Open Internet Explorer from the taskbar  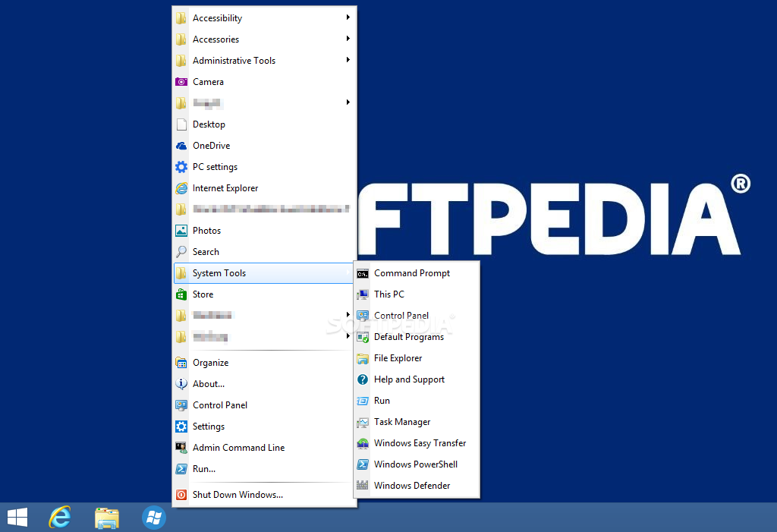pyautogui.click(x=60, y=517)
